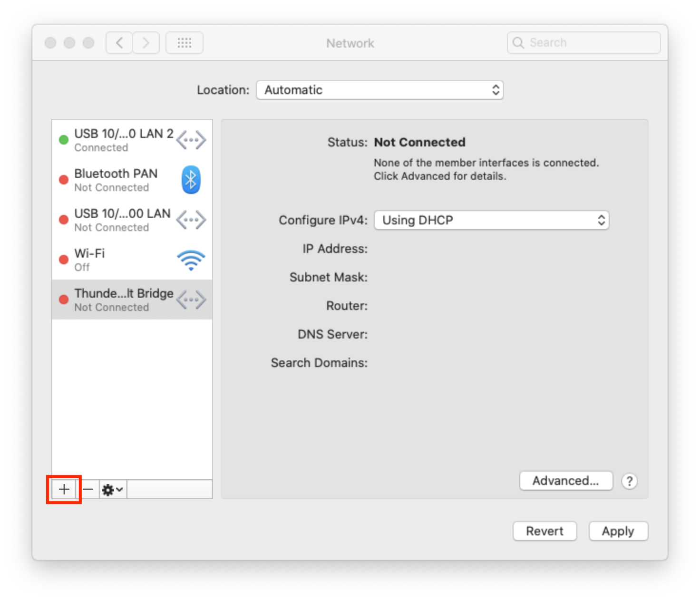This screenshot has width=700, height=600.
Task: Click the Show All grid icon
Action: pyautogui.click(x=185, y=43)
